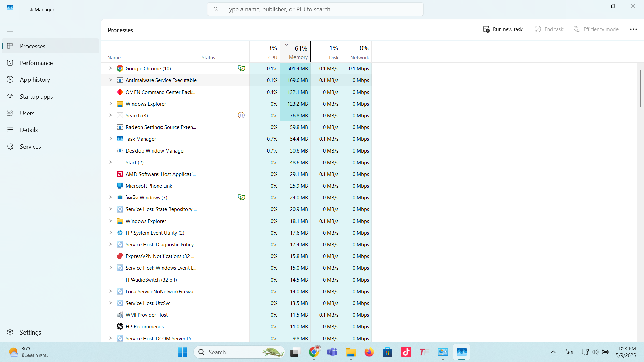Select Radeon Settings: Source Extension row
644x362 pixels.
[236, 127]
